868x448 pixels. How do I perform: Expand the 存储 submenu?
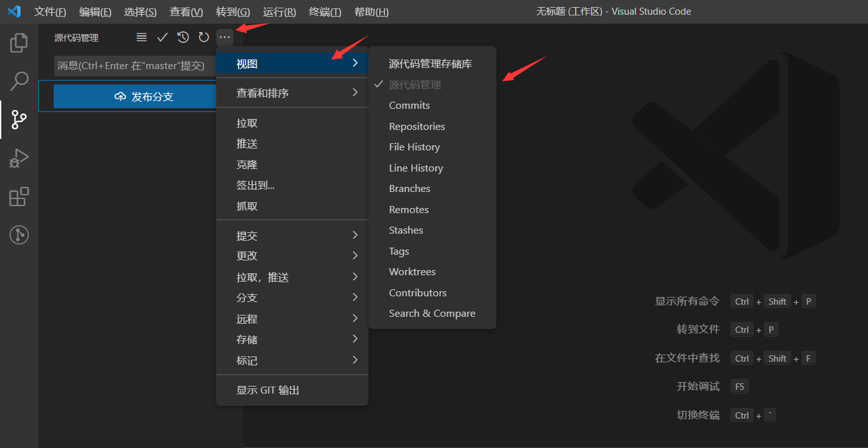[x=292, y=339]
